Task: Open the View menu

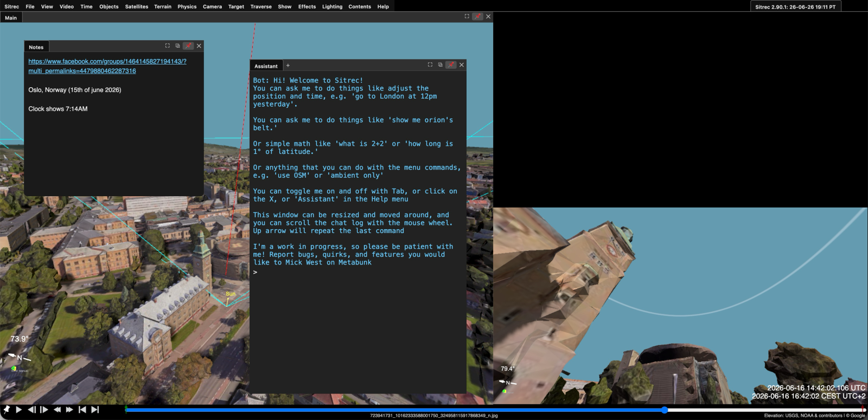Action: (x=47, y=7)
